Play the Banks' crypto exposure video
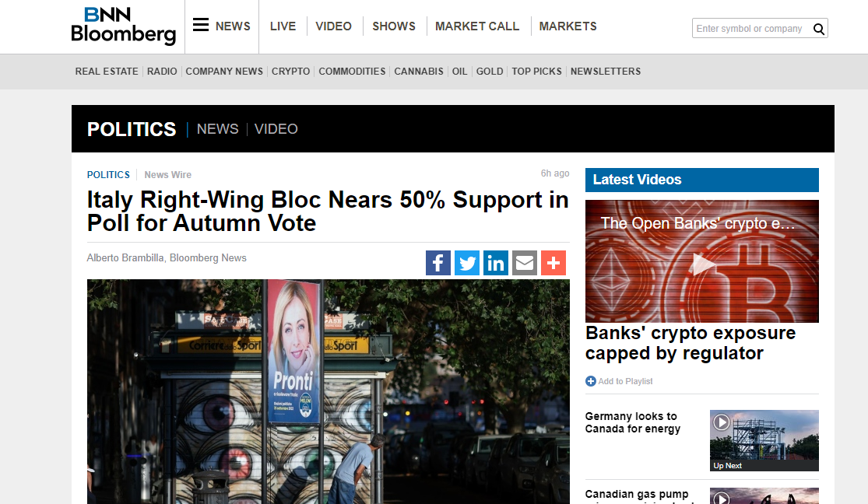 point(701,261)
